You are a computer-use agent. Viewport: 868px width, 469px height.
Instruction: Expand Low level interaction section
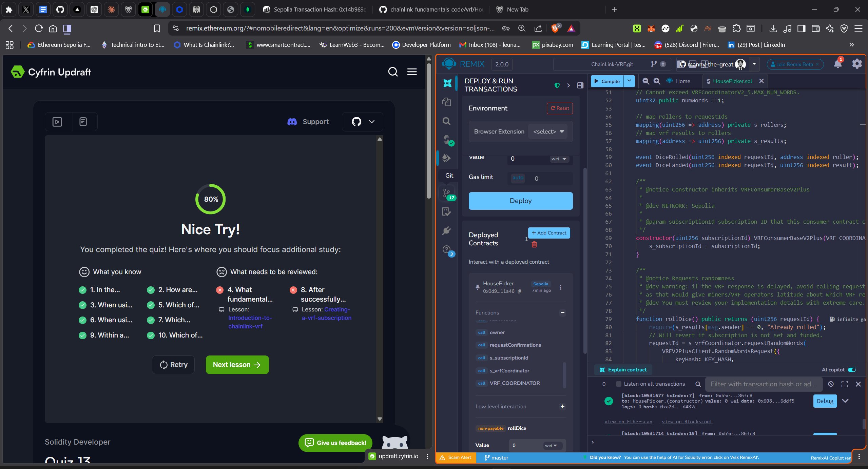[x=562, y=406]
